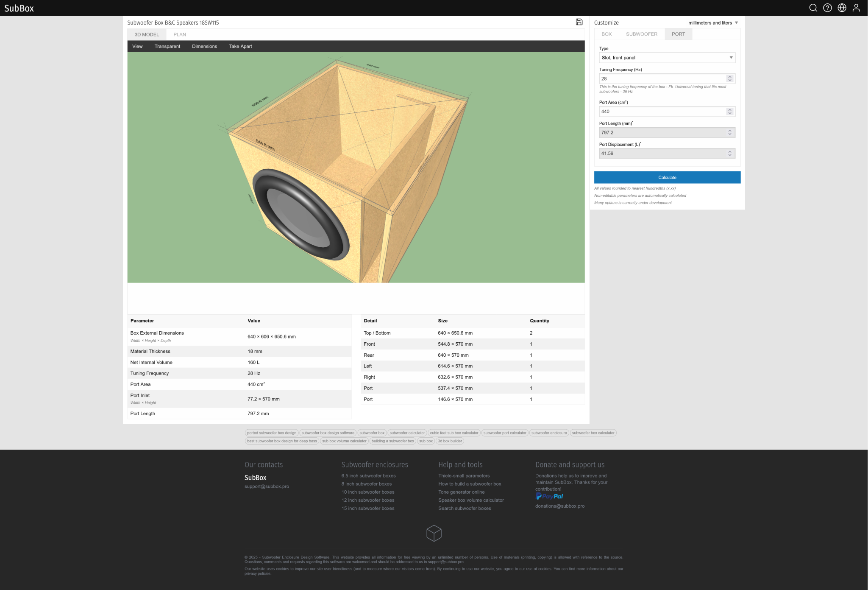Click the 'Net Internal Volume' row label
This screenshot has height=590, width=868.
tap(151, 363)
